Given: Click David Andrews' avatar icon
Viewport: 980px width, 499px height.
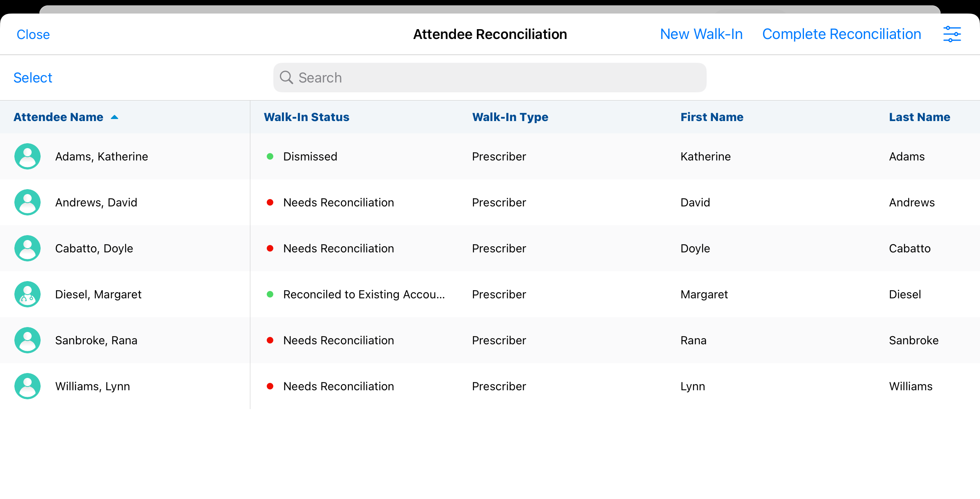Looking at the screenshot, I should (x=27, y=202).
